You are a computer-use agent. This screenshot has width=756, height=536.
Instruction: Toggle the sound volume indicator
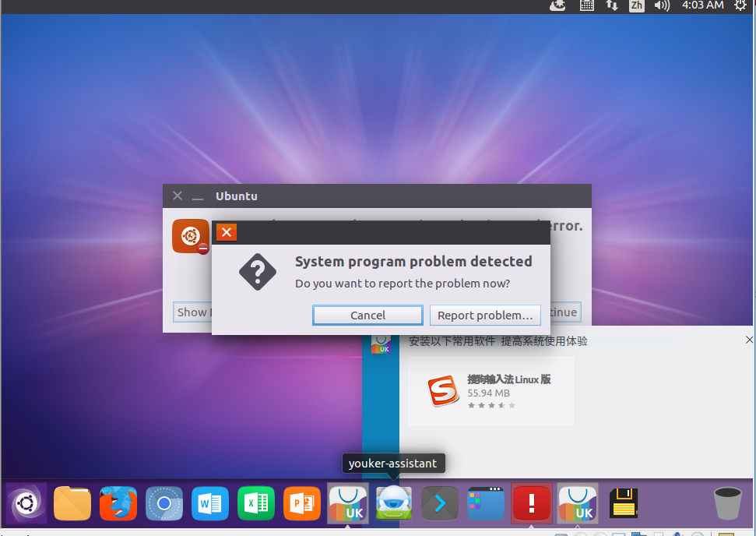[661, 6]
